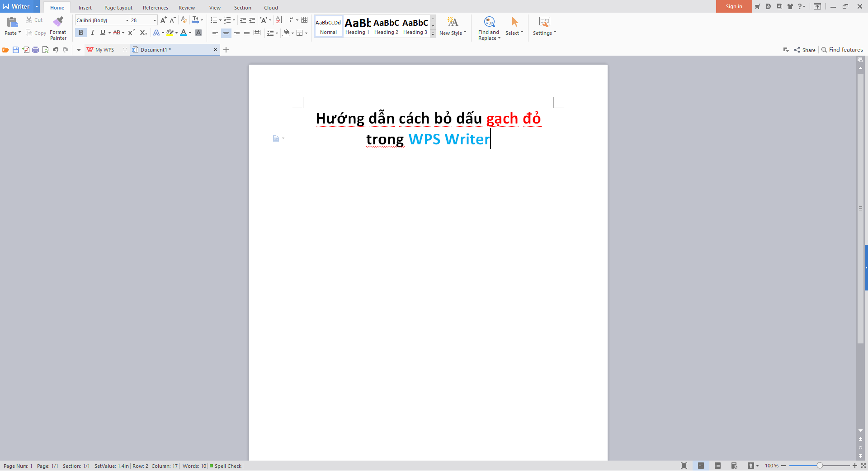This screenshot has height=471, width=868.
Task: Expand line spacing options
Action: point(277,33)
